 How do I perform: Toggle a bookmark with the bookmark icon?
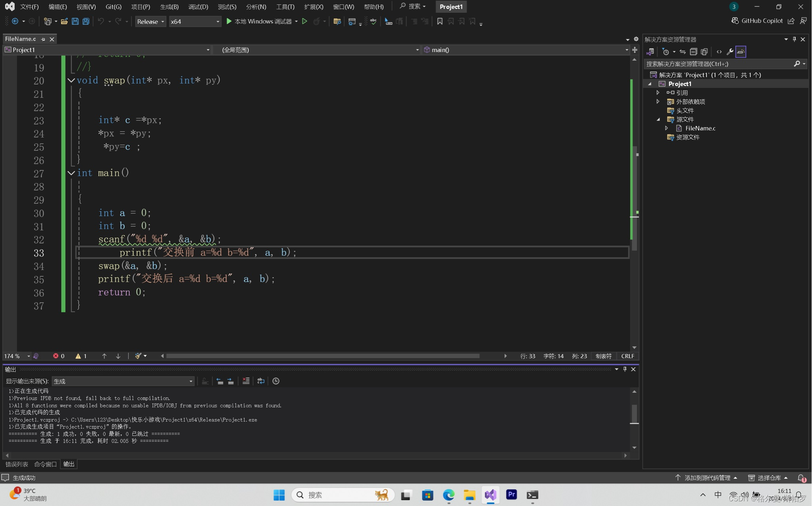tap(439, 21)
